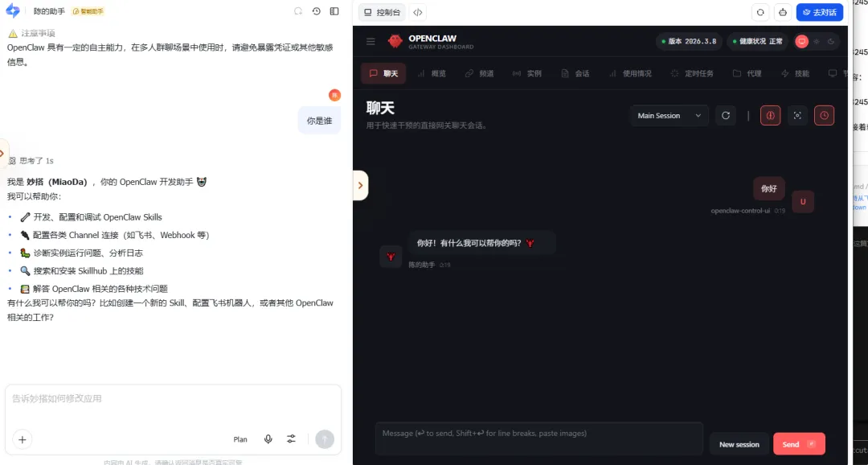
Task: Open the 定时任务 tab
Action: [x=692, y=73]
